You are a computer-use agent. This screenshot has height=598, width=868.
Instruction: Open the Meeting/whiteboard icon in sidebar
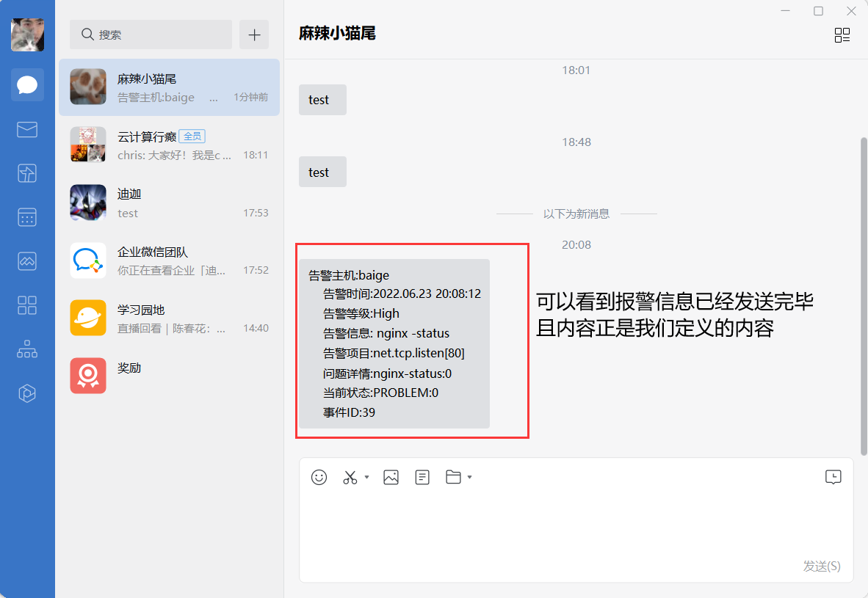tap(27, 260)
